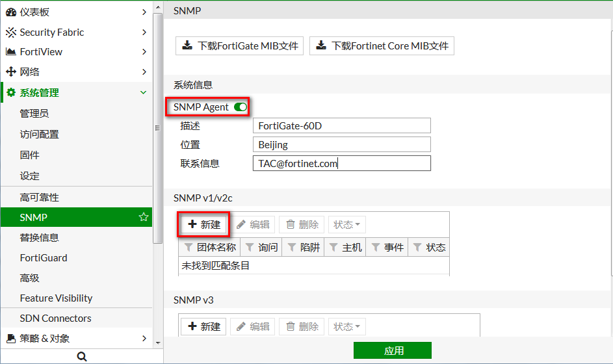Click 删除 under SNMP v3
Screen dimensions: 613x364
point(302,326)
